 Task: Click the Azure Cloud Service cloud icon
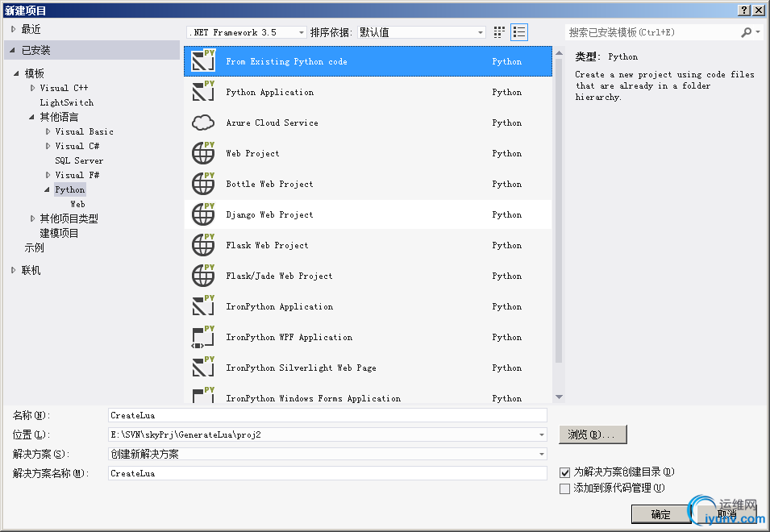(203, 123)
